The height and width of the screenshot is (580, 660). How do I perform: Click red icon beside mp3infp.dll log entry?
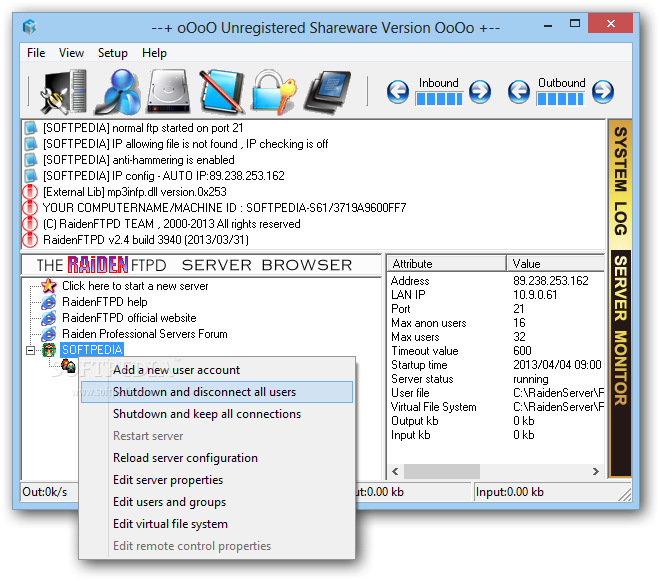tap(30, 192)
